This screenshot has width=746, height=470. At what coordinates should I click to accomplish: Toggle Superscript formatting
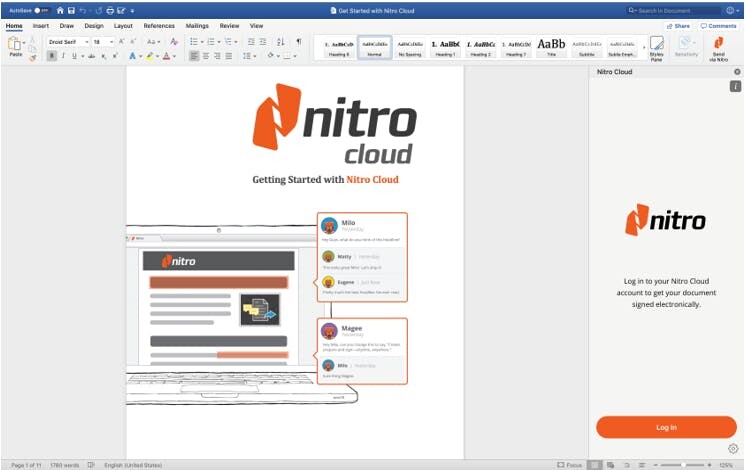click(115, 56)
